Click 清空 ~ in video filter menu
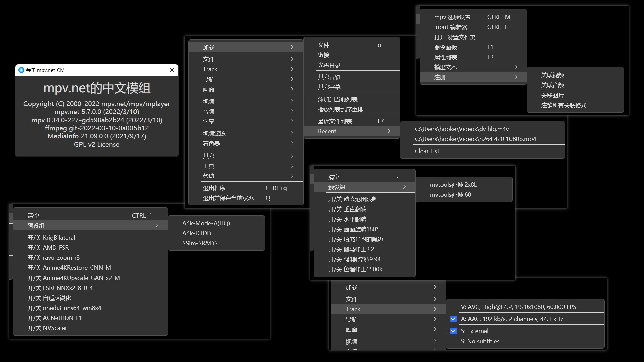The height and width of the screenshot is (362, 644). coord(365,177)
